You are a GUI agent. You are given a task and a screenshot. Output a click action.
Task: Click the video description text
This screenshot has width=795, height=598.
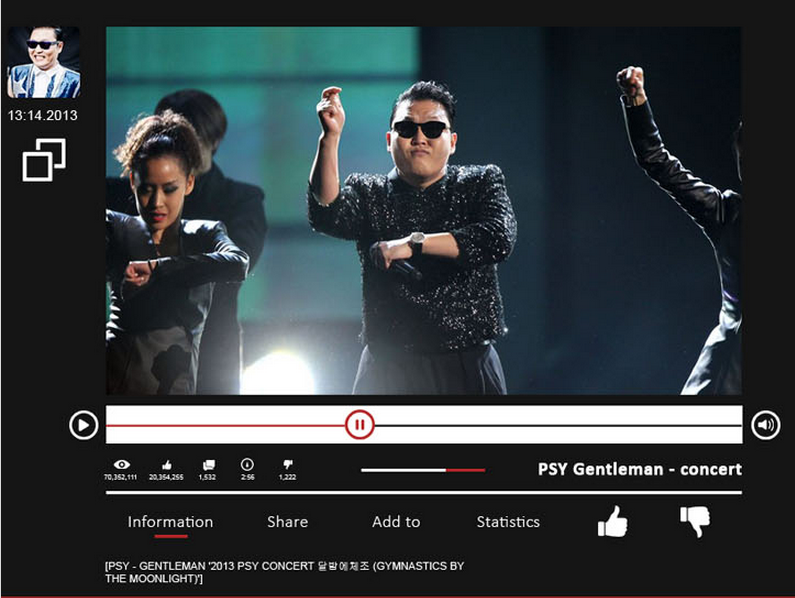tap(284, 572)
